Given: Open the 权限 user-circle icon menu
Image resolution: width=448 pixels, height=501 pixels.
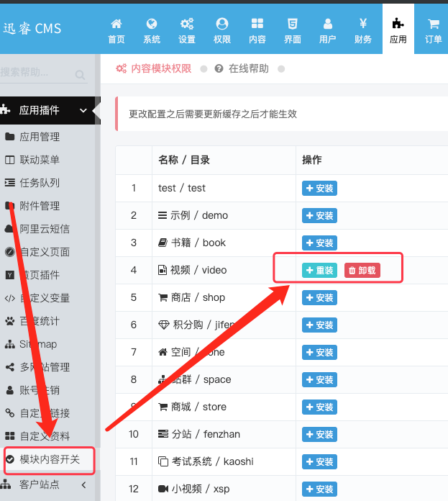Looking at the screenshot, I should pos(222,31).
